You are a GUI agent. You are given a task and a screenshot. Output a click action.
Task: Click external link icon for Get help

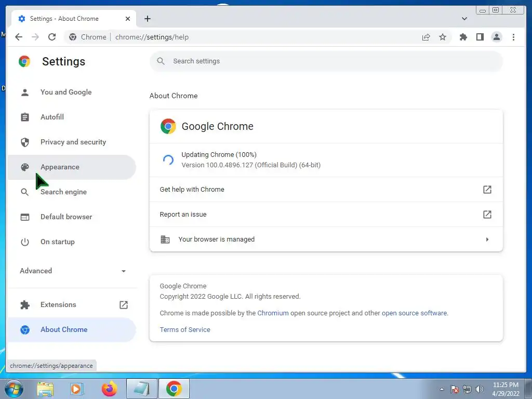[487, 189]
